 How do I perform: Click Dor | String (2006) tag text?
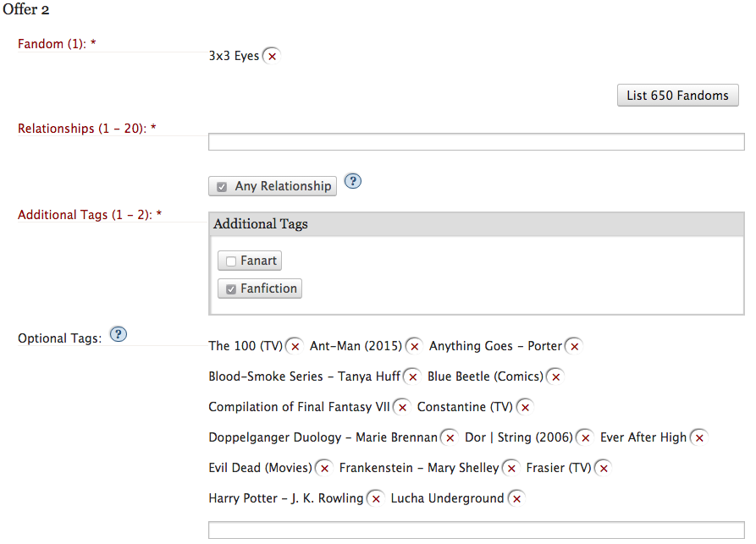(519, 437)
